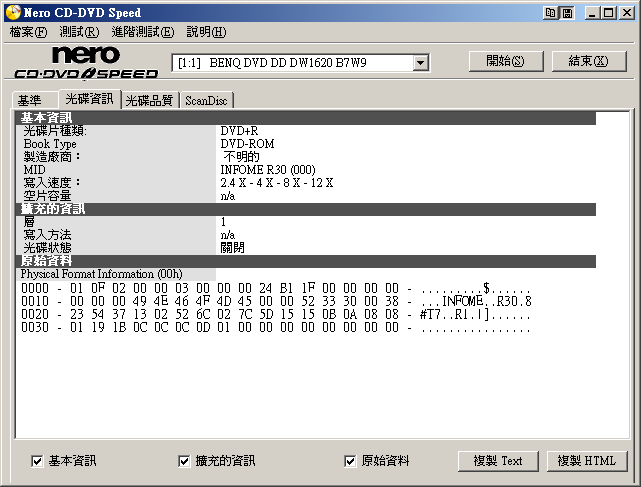Close the Nero CD-DVD Speed window
Screen dimensions: 641x487
pyautogui.click(x=626, y=13)
